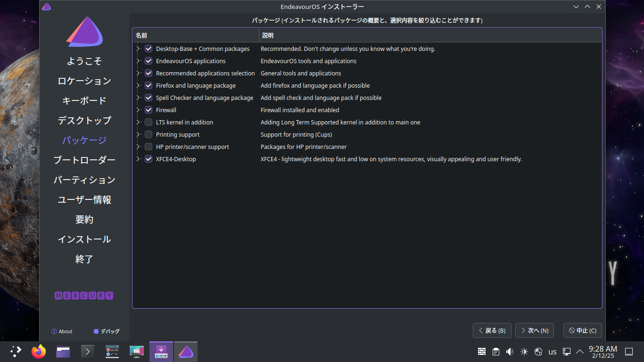The image size is (644, 362).
Task: Show hidden system tray icons arrow
Action: coord(580,352)
